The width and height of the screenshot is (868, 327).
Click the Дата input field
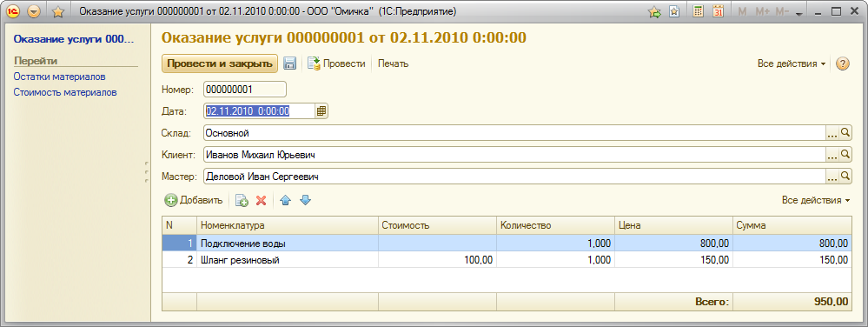click(259, 110)
